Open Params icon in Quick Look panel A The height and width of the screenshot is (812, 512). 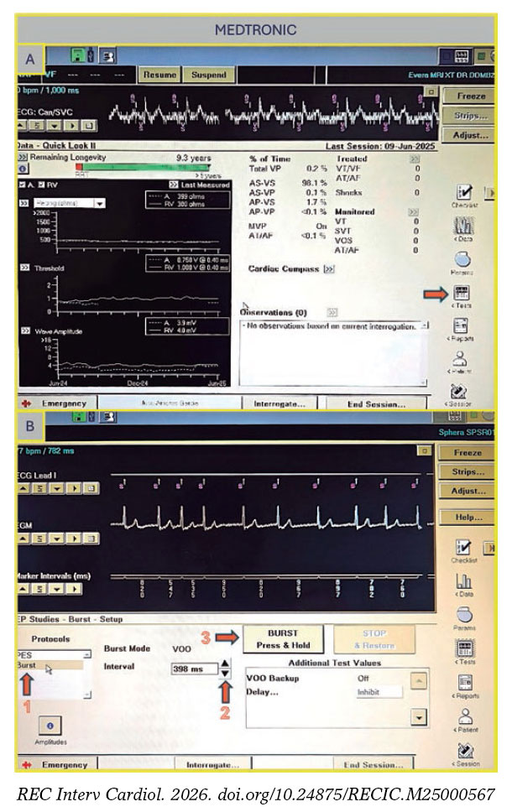click(461, 260)
